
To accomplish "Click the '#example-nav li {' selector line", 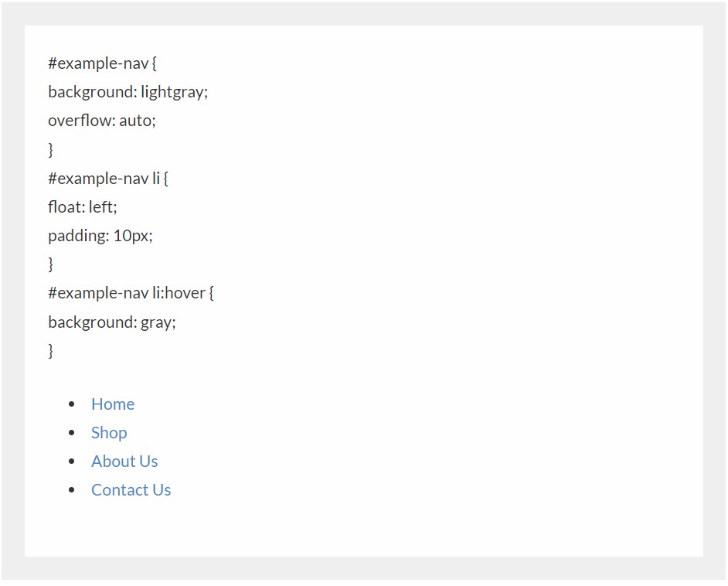I will (107, 179).
